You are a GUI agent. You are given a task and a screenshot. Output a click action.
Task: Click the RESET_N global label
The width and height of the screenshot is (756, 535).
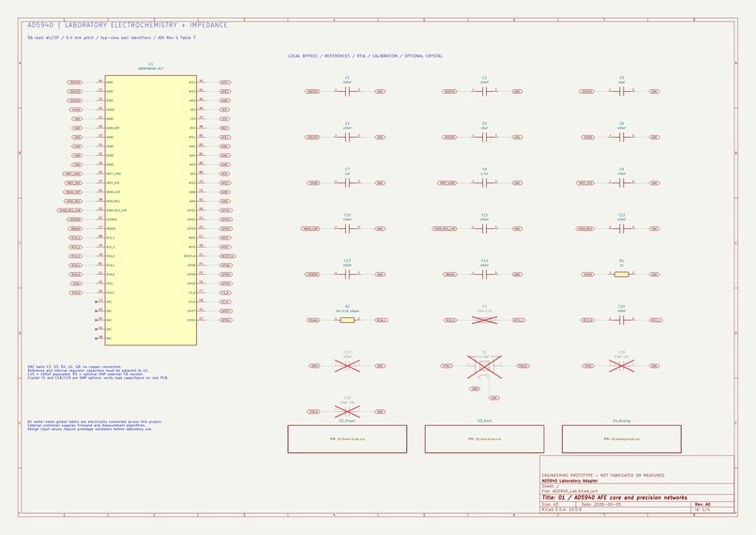click(x=228, y=256)
